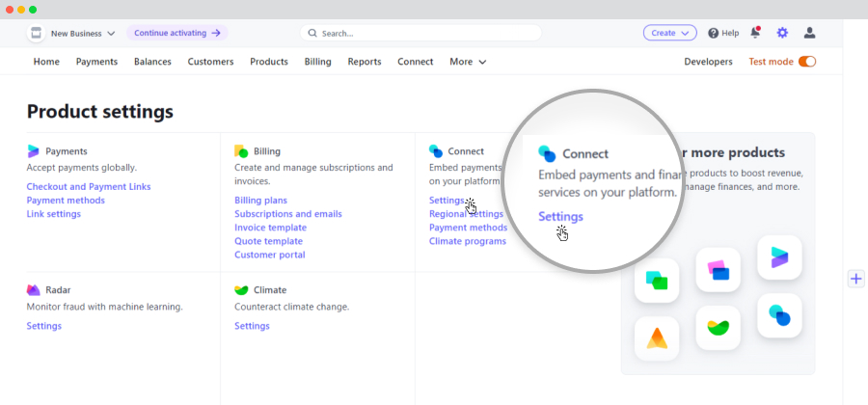
Task: Select the purple arrow Payments product tile
Action: click(779, 257)
